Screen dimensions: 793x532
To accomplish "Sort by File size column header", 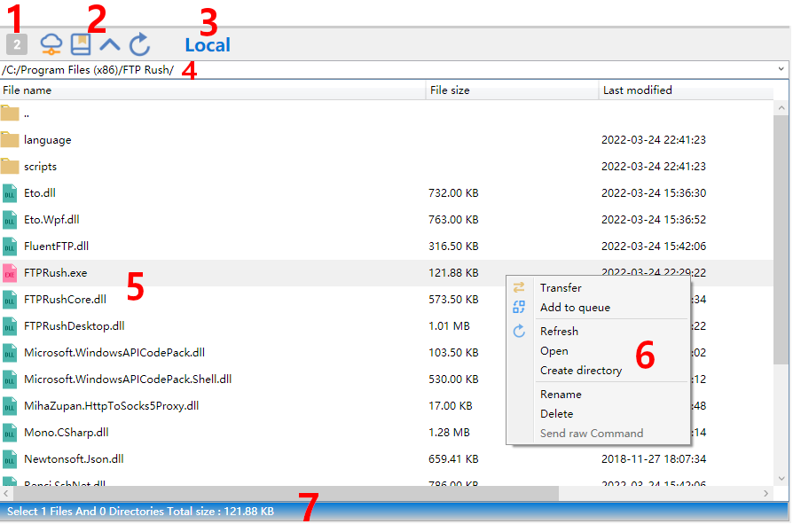I will click(x=513, y=90).
